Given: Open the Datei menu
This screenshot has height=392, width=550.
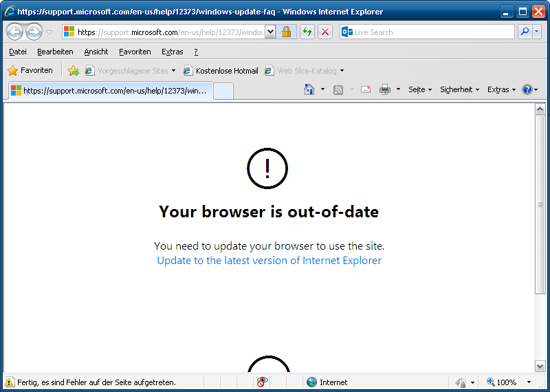Looking at the screenshot, I should (18, 52).
